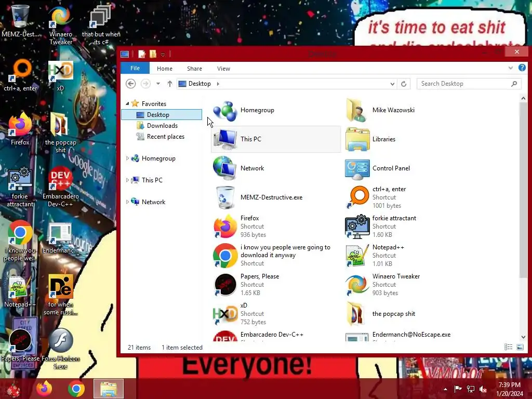This screenshot has height=399, width=532.
Task: Select Chrome shortcut 'i know you people' in Explorer
Action: pos(275,256)
